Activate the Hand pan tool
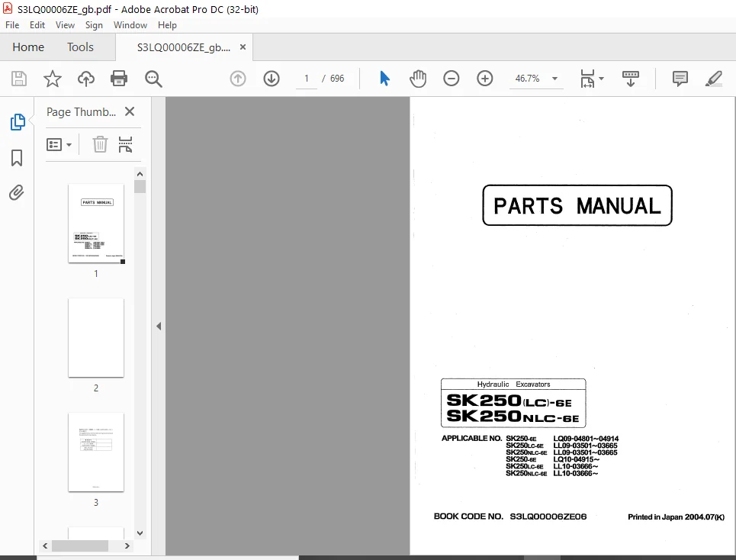Screen dimensions: 736x560 tap(418, 79)
